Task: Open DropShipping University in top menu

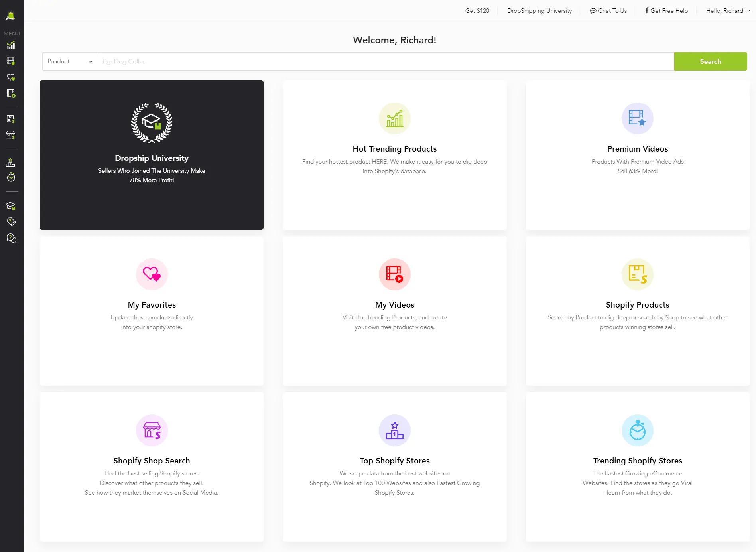Action: click(539, 11)
